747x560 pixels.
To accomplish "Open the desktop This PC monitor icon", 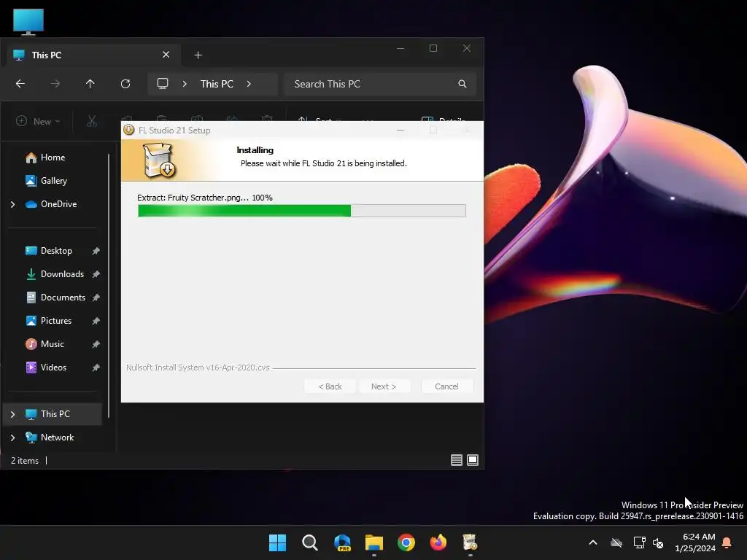I will tap(28, 22).
